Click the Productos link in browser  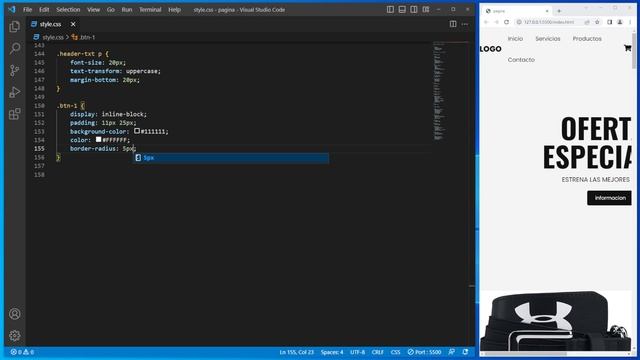click(587, 38)
